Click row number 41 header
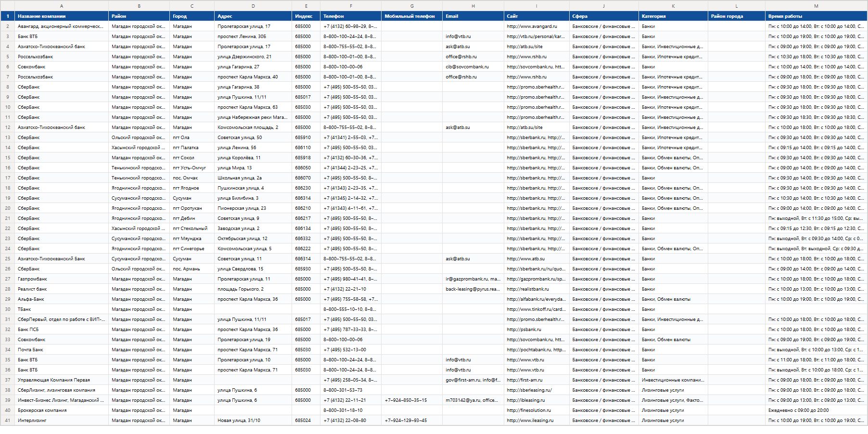868x434 pixels. tap(8, 420)
